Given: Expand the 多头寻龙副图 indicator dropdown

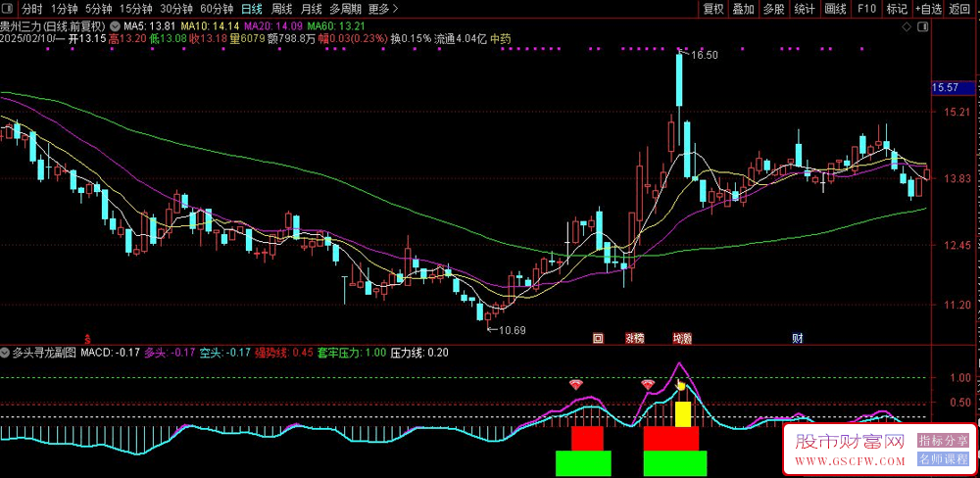Looking at the screenshot, I should [5, 353].
